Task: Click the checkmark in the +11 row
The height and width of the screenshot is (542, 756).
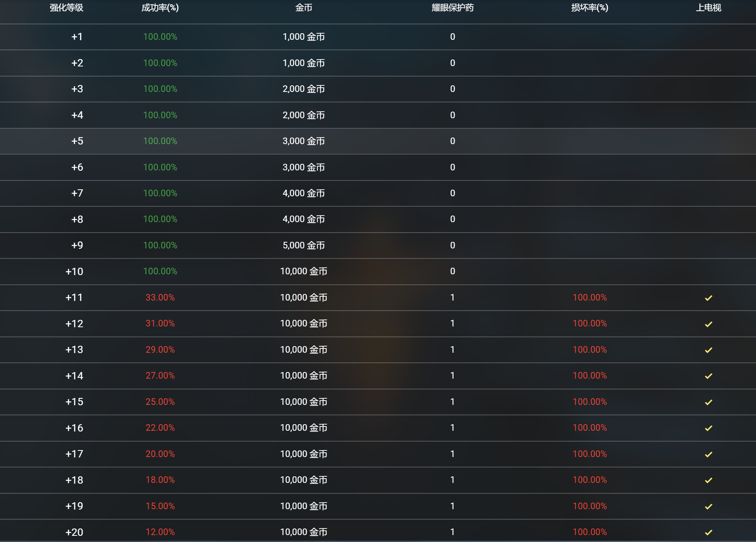Action: point(708,298)
